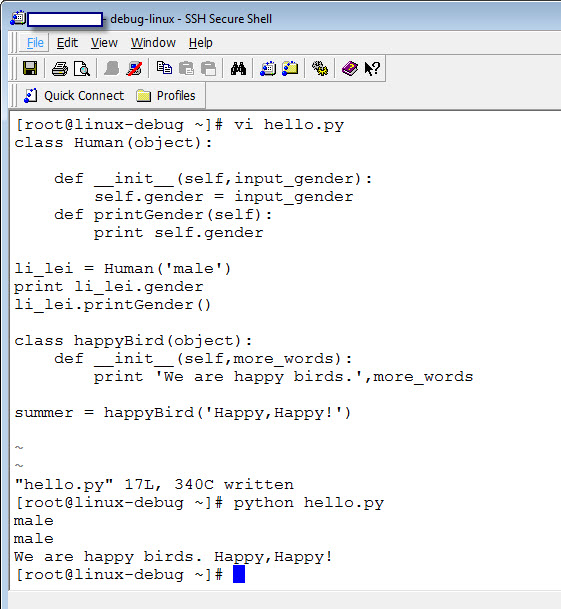Click the Profiles button label

(176, 96)
